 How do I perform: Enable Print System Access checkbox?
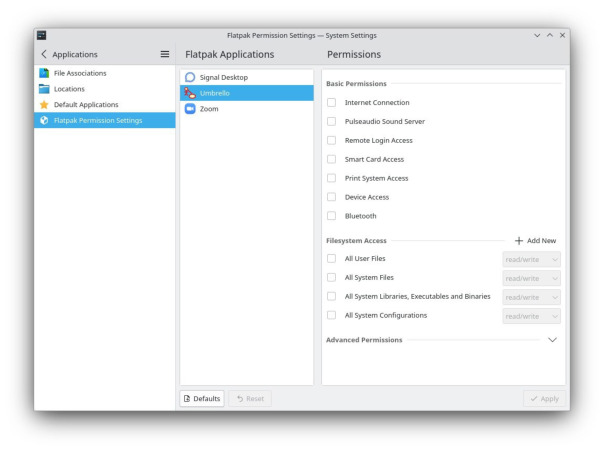pos(331,178)
